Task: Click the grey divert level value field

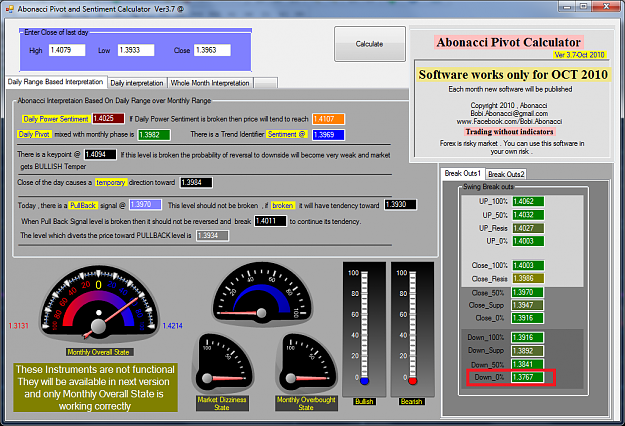Action: click(x=212, y=236)
